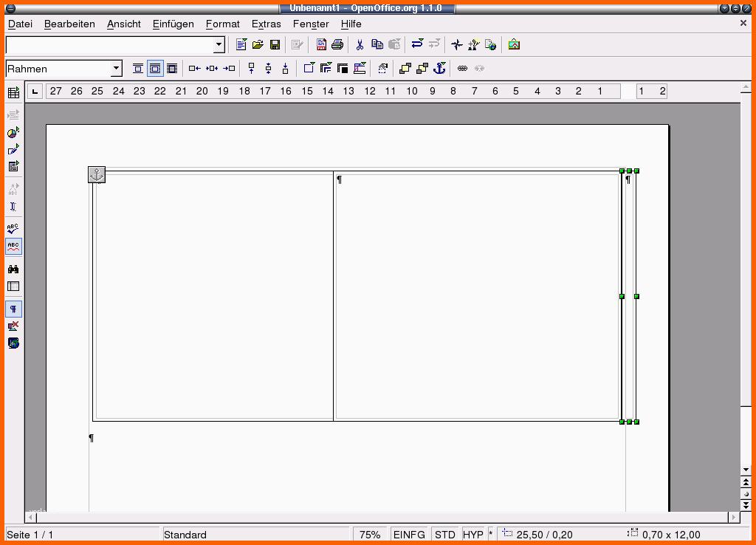Toggle AutoSpellcheck red underline icon
Screen dimensions: 756x545
pyautogui.click(x=13, y=246)
